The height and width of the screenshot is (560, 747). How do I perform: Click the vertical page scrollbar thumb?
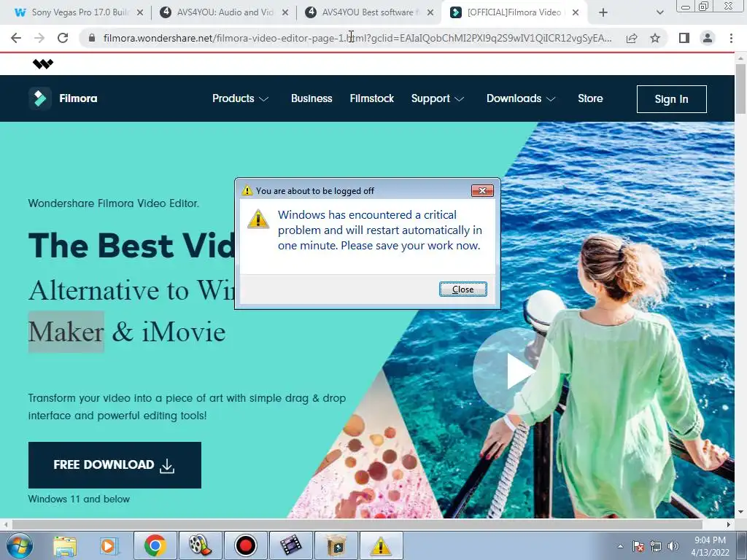740,88
